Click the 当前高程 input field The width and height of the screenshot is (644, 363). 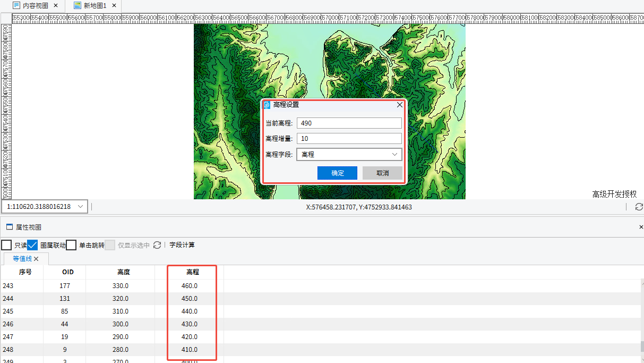pos(349,123)
